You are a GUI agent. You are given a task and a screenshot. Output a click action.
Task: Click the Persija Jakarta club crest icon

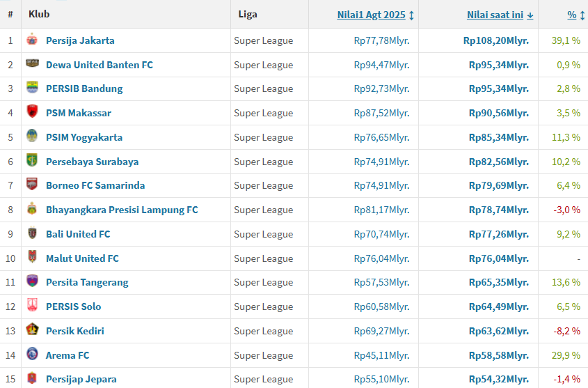[32, 40]
